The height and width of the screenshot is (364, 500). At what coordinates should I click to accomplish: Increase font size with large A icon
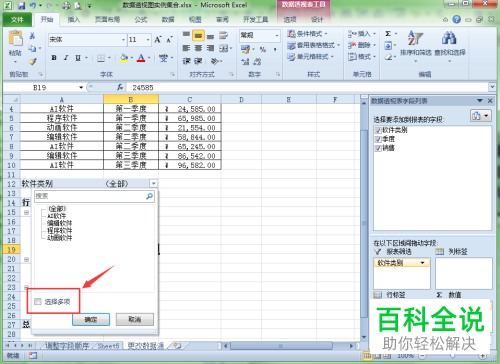[x=158, y=40]
